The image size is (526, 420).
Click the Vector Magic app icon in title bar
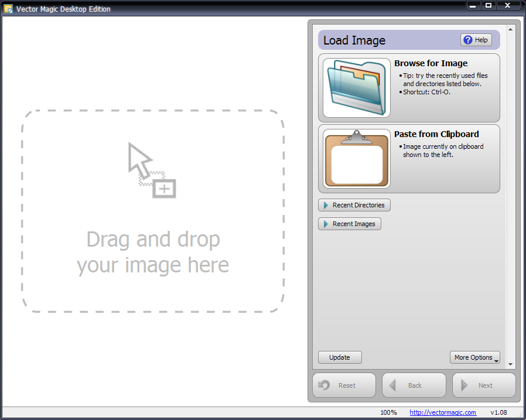[x=8, y=9]
